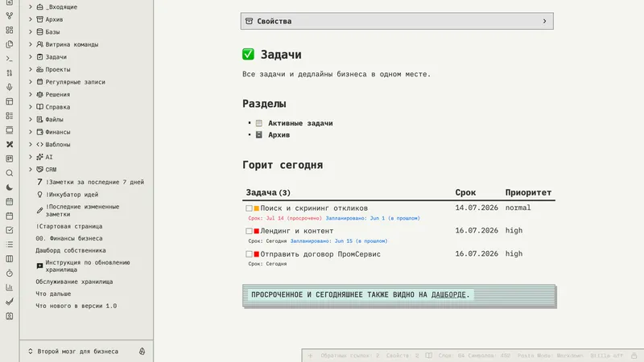Expand the Проекты folder chevron

tap(31, 69)
